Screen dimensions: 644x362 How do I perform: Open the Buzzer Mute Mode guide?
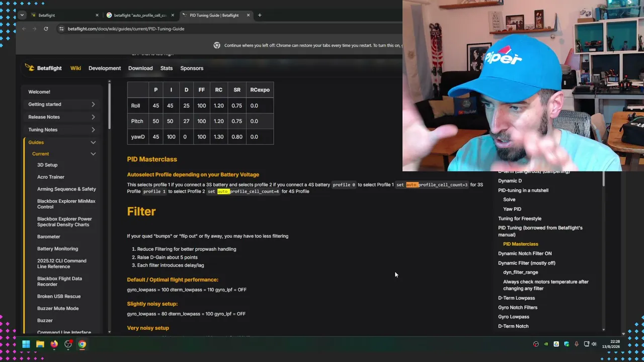coord(58,308)
